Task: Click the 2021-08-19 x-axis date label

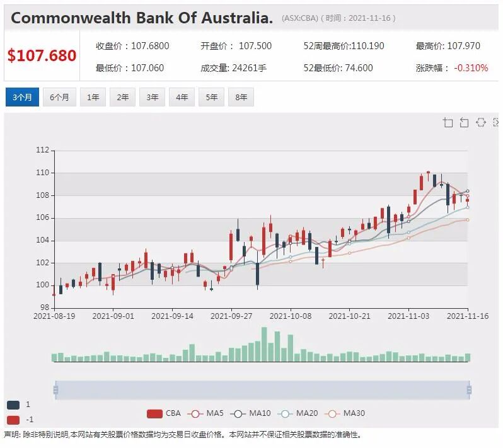Action: 54,316
